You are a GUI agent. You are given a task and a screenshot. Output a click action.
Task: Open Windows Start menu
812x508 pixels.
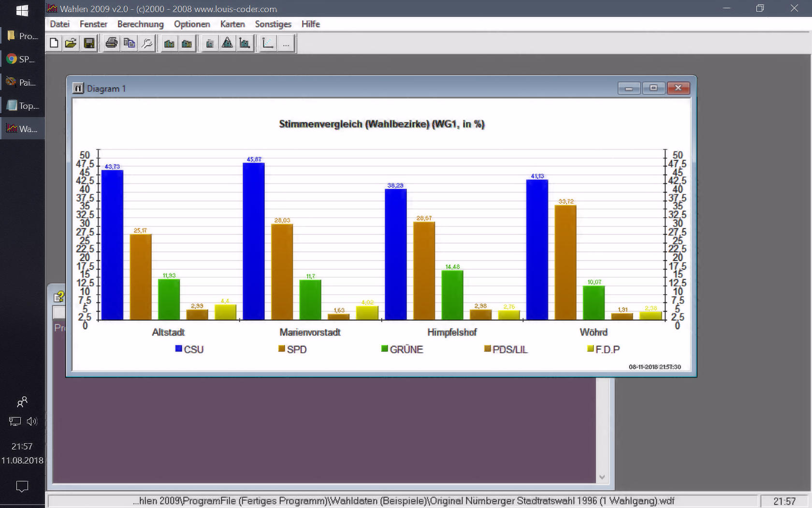click(22, 10)
